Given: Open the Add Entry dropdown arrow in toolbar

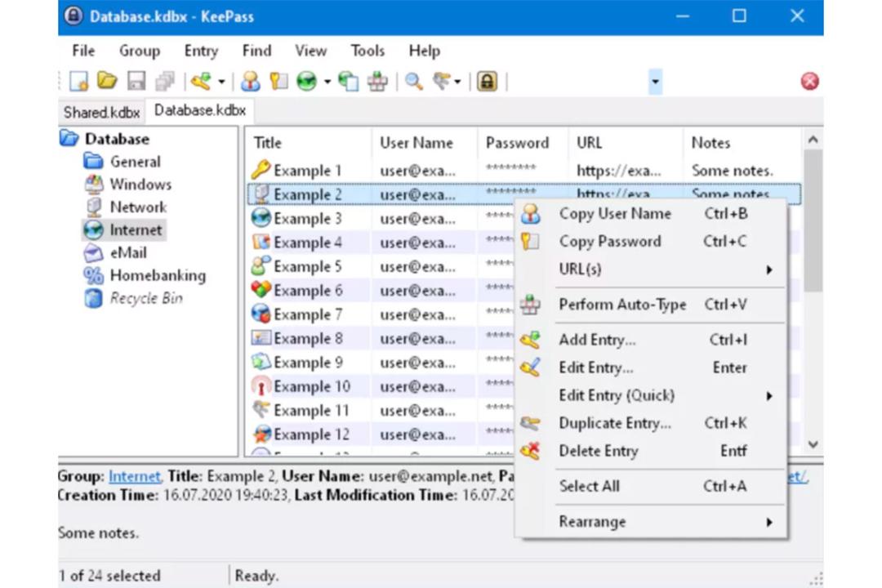Looking at the screenshot, I should point(221,82).
